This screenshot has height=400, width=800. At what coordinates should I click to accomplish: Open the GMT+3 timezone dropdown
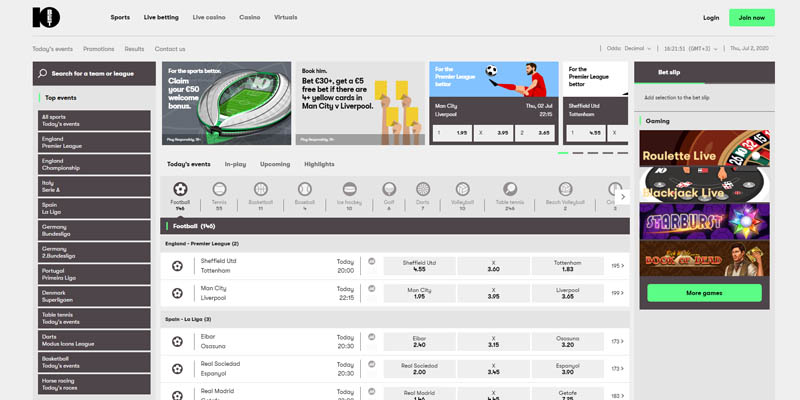point(690,48)
